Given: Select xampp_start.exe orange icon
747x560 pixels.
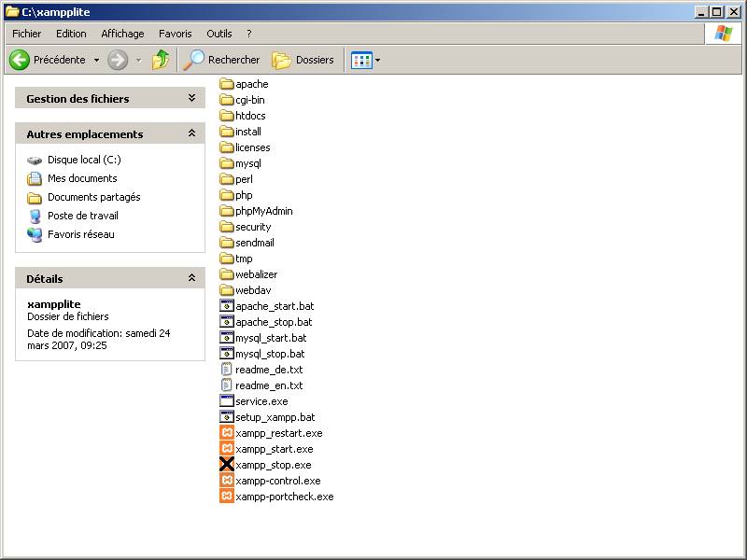Looking at the screenshot, I should 227,449.
